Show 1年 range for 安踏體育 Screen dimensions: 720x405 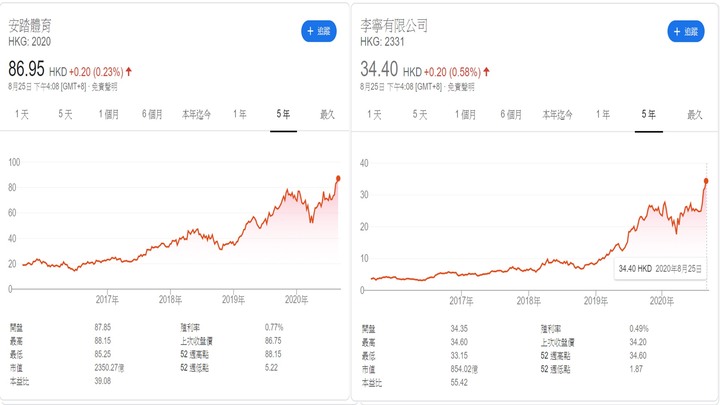(240, 114)
